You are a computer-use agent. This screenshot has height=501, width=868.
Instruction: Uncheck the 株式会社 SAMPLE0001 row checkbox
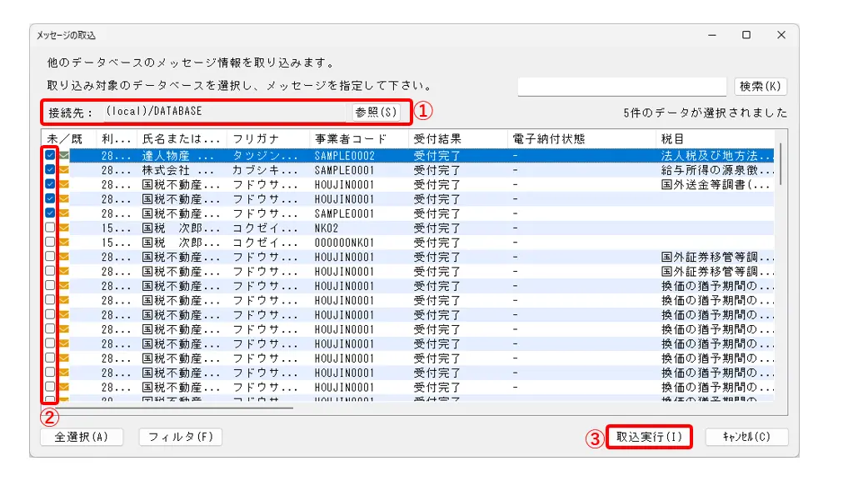click(50, 169)
